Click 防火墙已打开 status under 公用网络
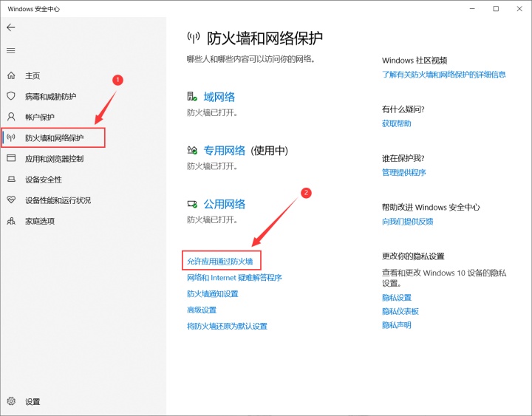The height and width of the screenshot is (416, 532). 212,220
